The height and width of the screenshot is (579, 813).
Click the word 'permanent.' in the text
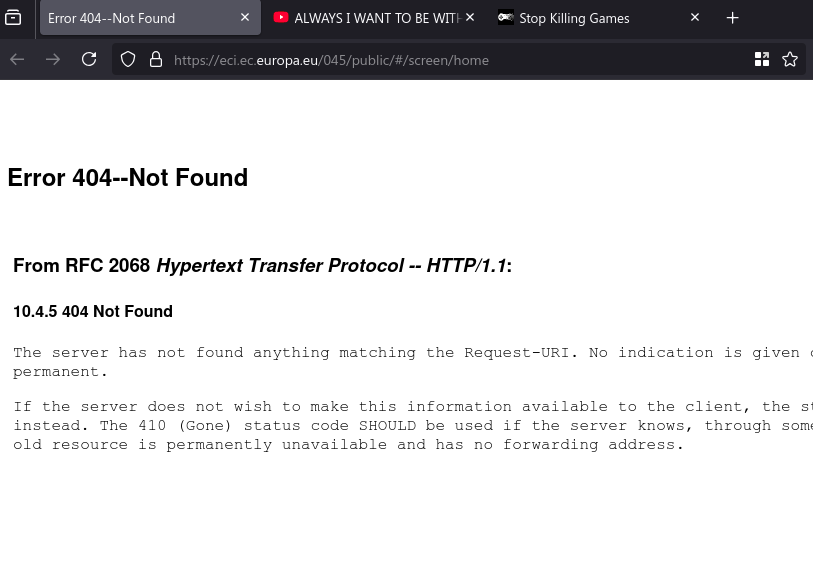(60, 372)
